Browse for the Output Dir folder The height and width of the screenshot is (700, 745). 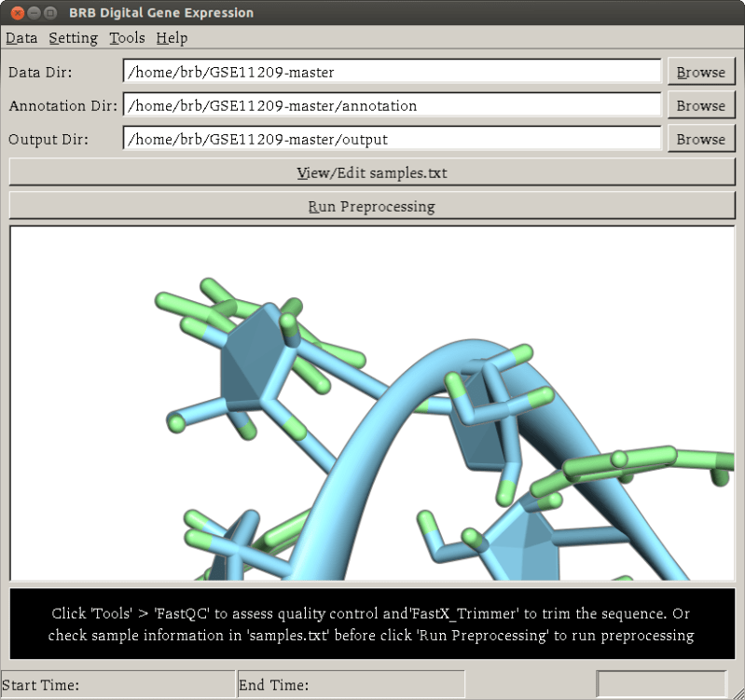click(701, 139)
